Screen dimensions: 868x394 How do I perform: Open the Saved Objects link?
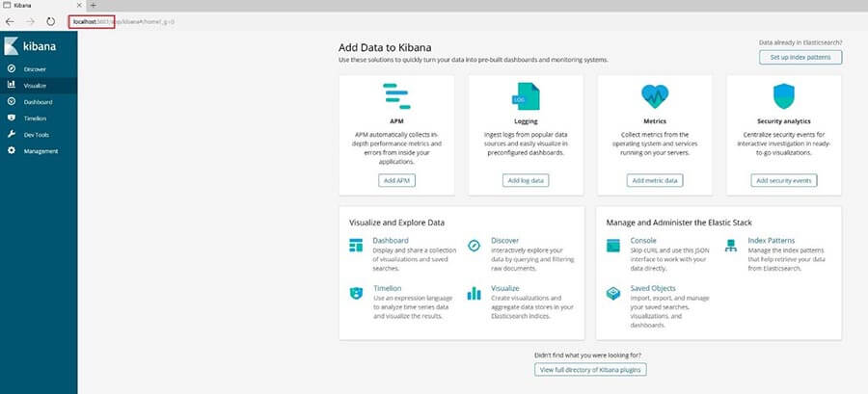(653, 288)
